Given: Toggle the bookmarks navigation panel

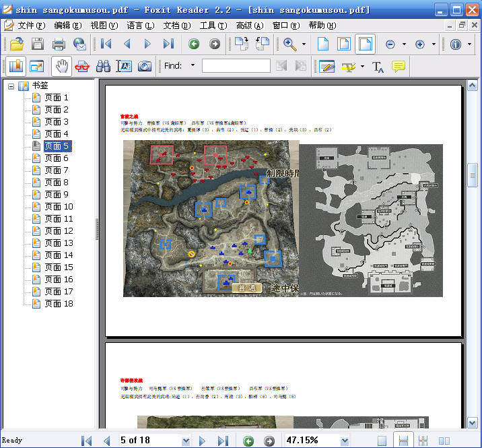Looking at the screenshot, I should click(x=16, y=66).
